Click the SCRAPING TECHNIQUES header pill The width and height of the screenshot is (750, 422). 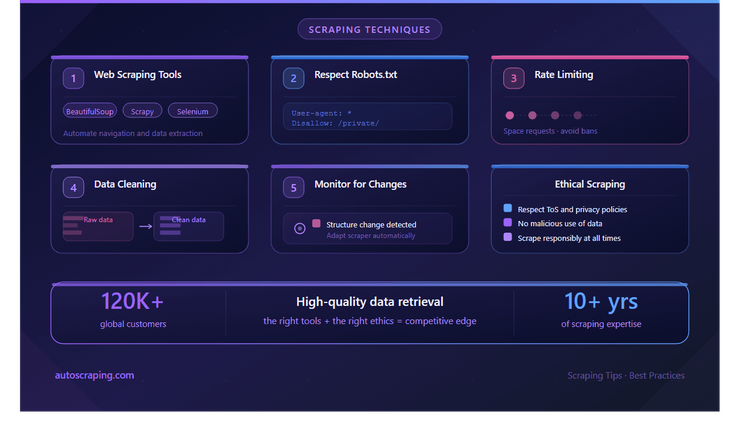point(369,29)
